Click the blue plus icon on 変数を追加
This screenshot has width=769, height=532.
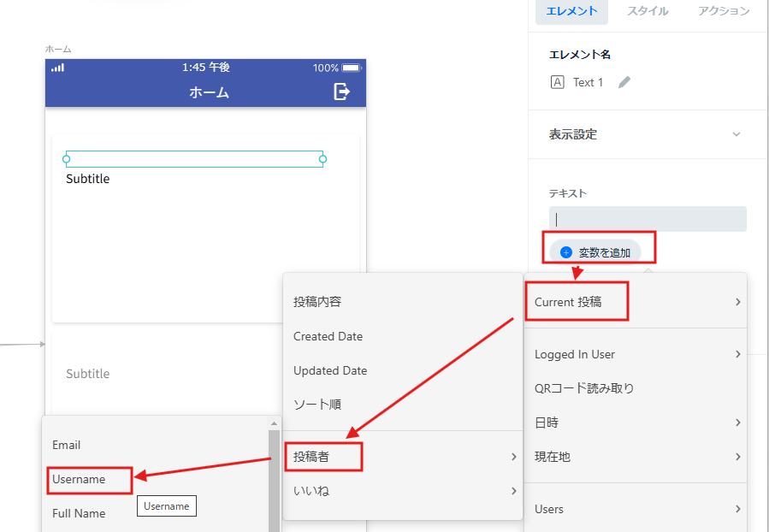pos(566,252)
